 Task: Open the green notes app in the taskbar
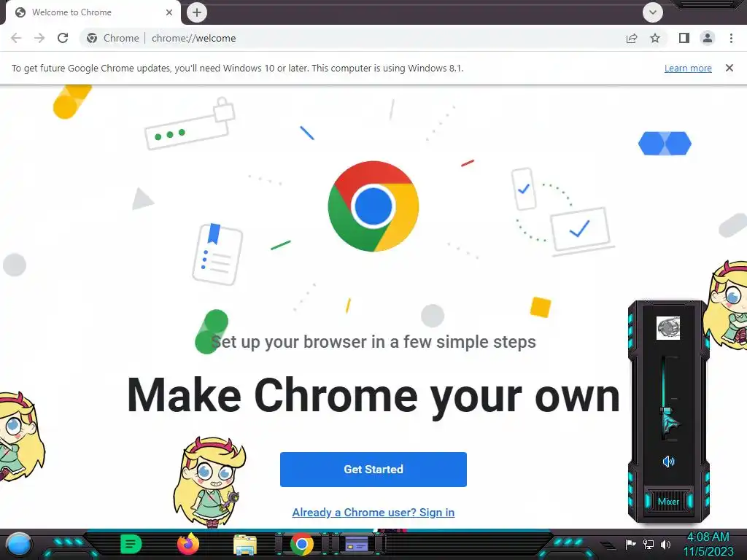coord(131,544)
